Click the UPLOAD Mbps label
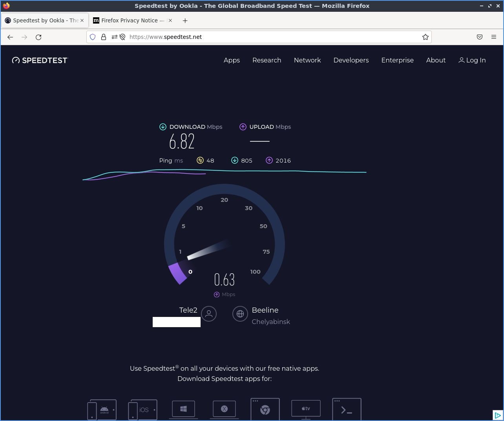504x421 pixels. pyautogui.click(x=270, y=127)
